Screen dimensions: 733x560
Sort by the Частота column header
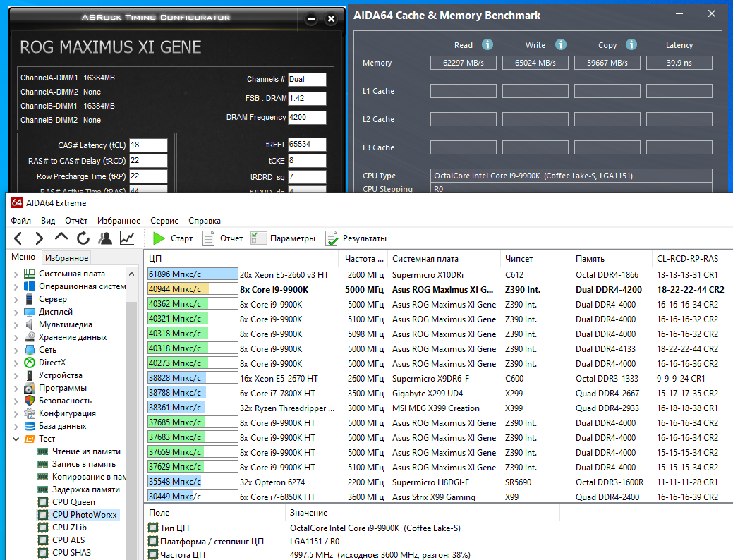[x=364, y=259]
